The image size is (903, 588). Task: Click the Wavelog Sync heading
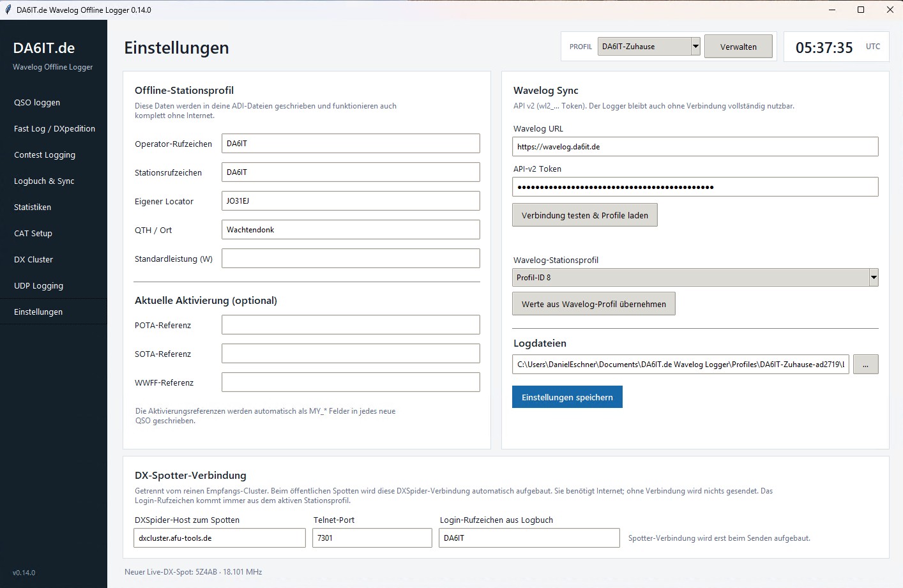tap(546, 90)
